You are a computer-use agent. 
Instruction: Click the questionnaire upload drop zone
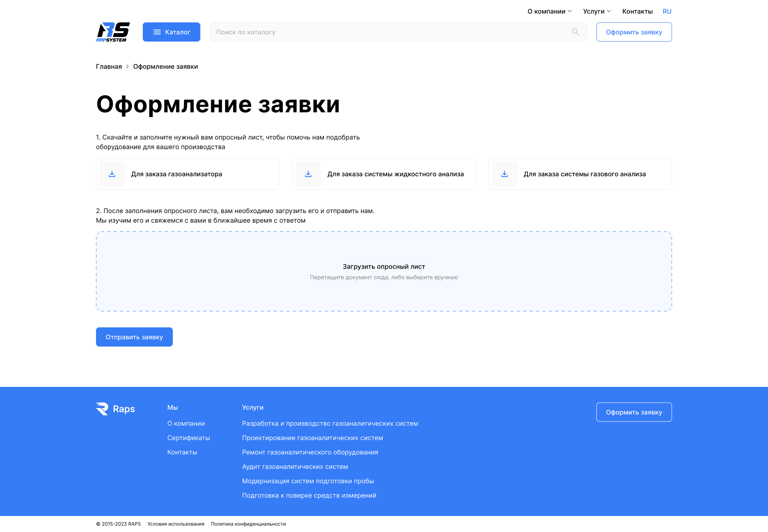384,271
